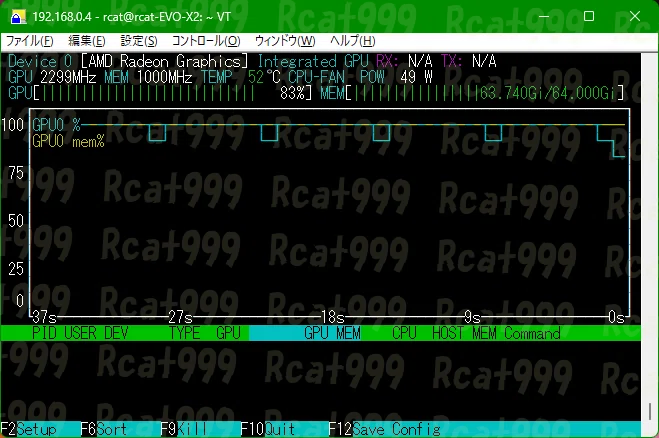Minimize the terminal window

pyautogui.click(x=544, y=16)
